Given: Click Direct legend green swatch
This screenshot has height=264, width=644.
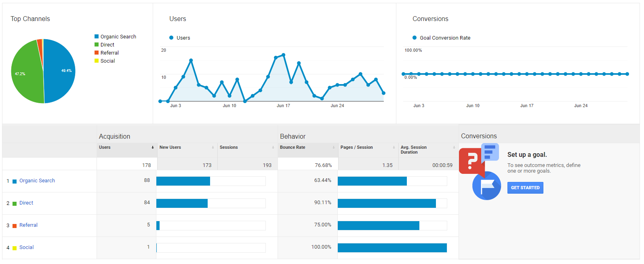Looking at the screenshot, I should pos(97,44).
